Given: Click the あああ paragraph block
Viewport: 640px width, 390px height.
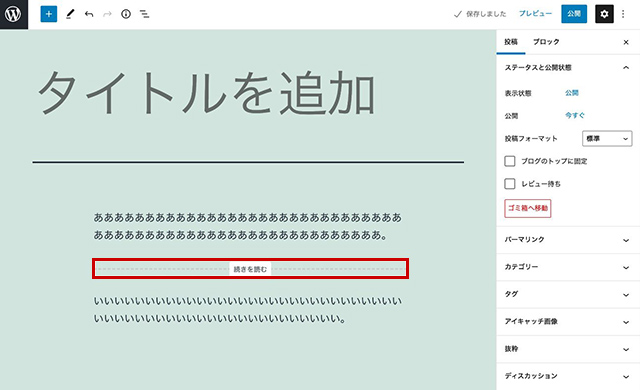Looking at the screenshot, I should click(248, 226).
